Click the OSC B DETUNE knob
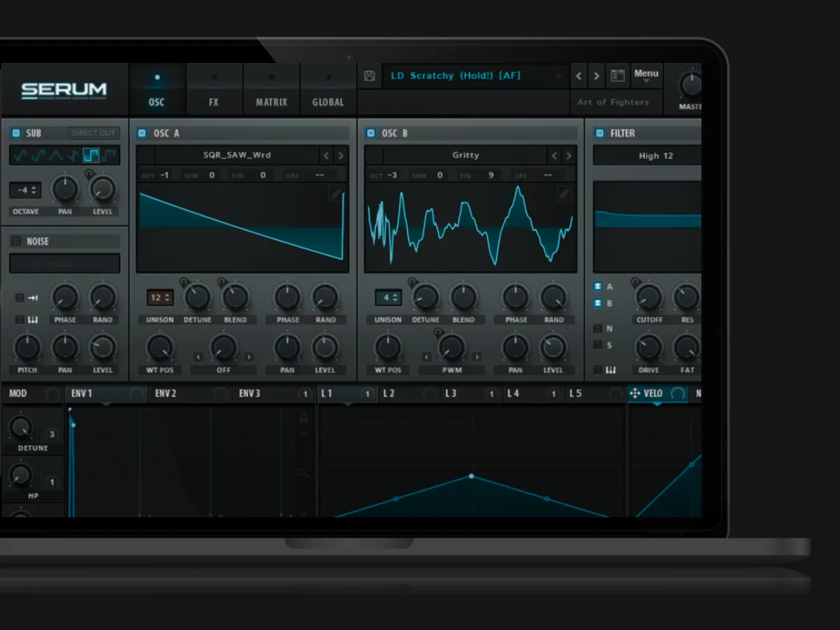 426,297
